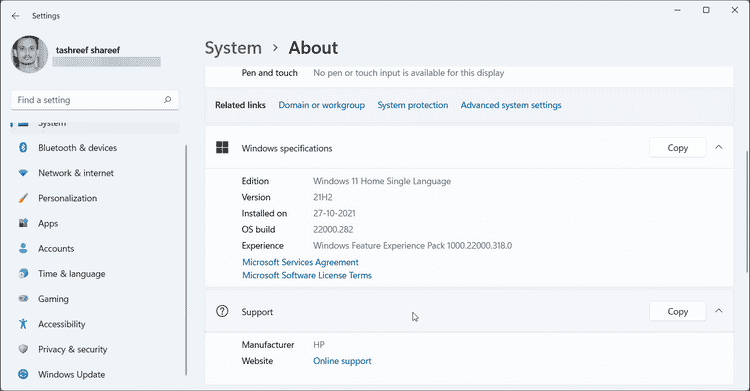This screenshot has height=391, width=750.
Task: Click the Find a setting search box
Action: pyautogui.click(x=95, y=100)
